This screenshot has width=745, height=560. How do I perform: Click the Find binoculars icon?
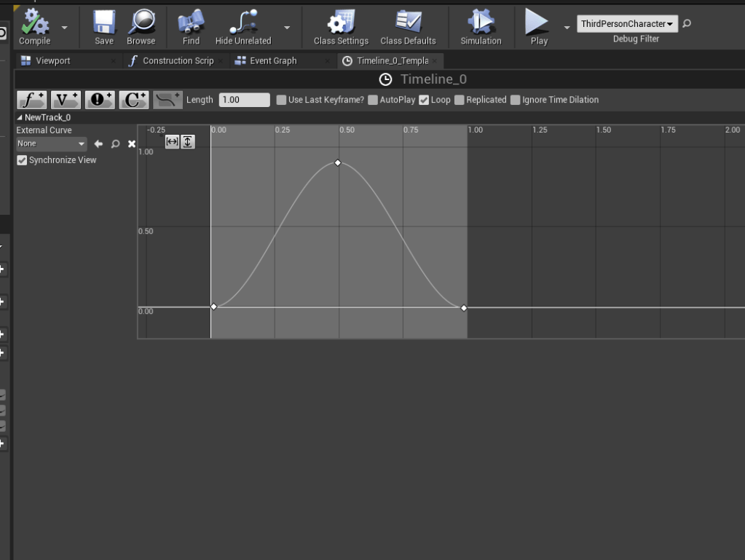pyautogui.click(x=191, y=23)
